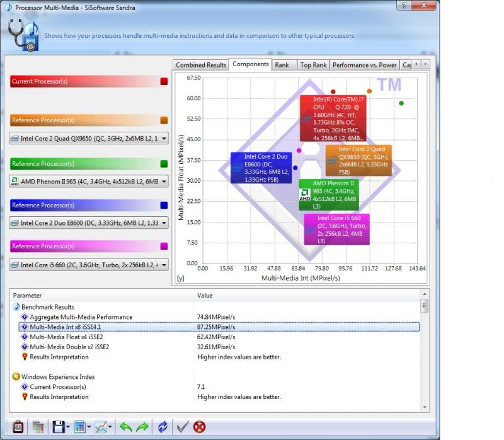Click the blue Reference Processor color swatch
Image resolution: width=504 pixels, height=440 pixels.
164,206
